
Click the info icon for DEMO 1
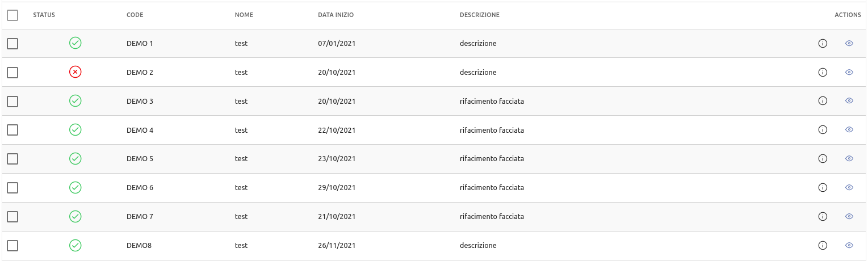tap(823, 43)
